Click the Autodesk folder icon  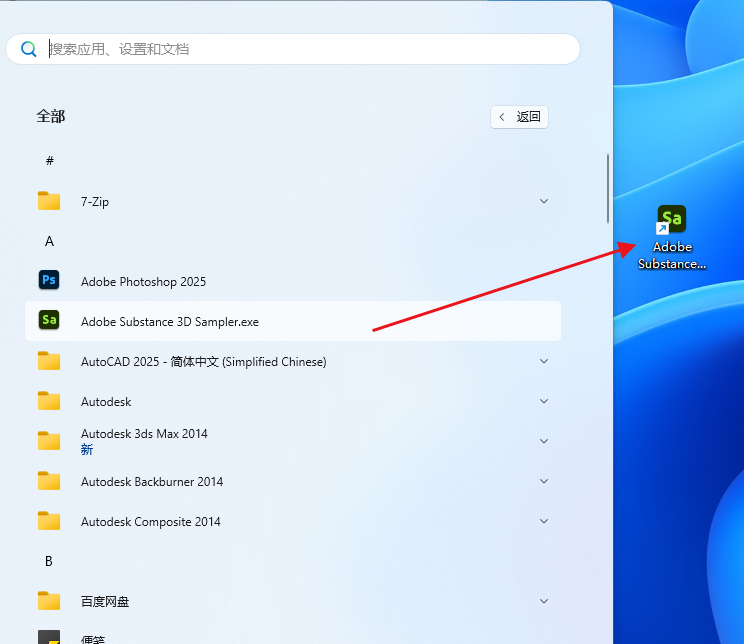(x=49, y=401)
